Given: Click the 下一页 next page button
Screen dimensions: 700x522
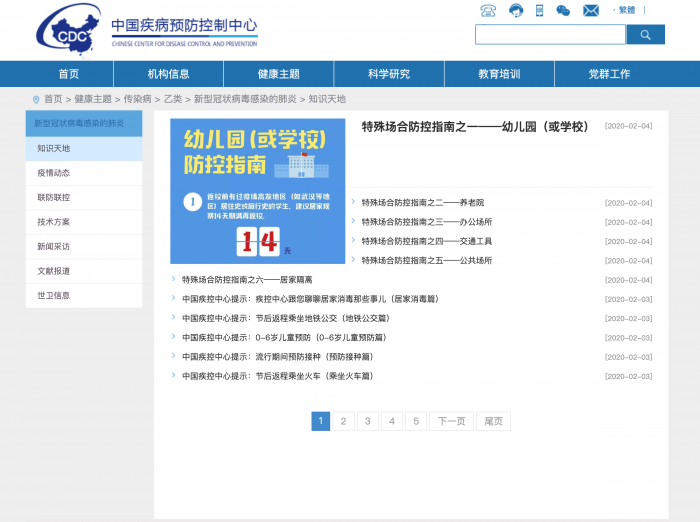Looking at the screenshot, I should (451, 421).
